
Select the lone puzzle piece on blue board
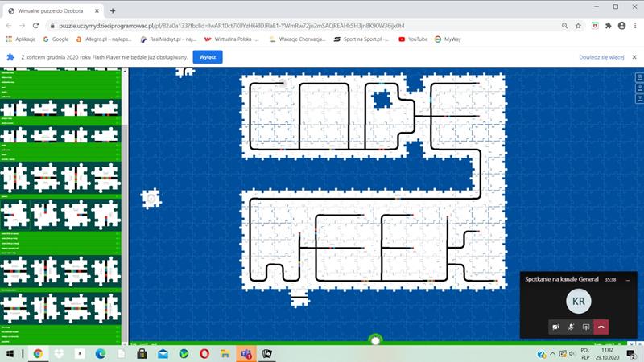[151, 197]
